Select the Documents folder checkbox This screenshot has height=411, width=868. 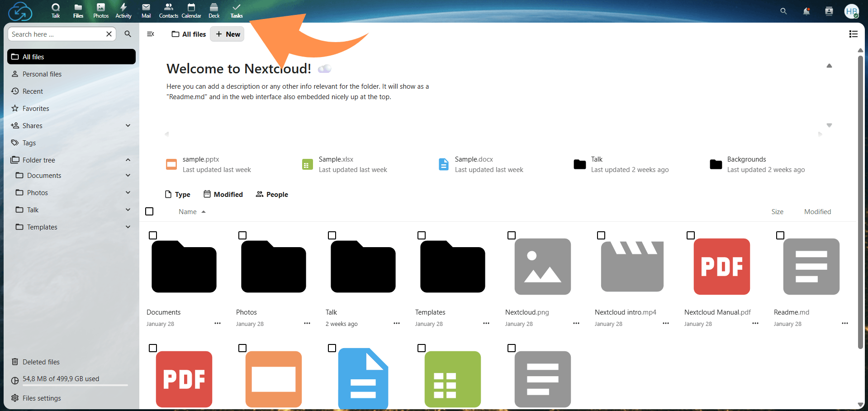pyautogui.click(x=153, y=235)
